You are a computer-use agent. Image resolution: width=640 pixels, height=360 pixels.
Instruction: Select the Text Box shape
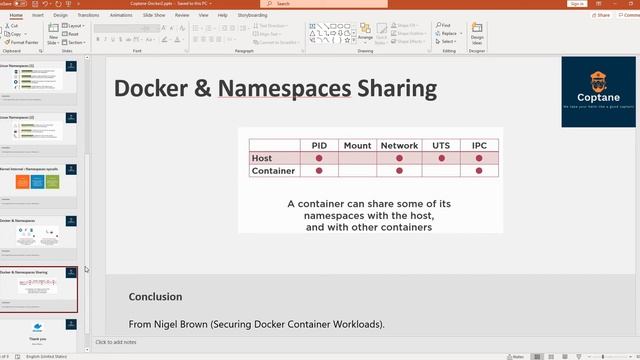point(312,26)
